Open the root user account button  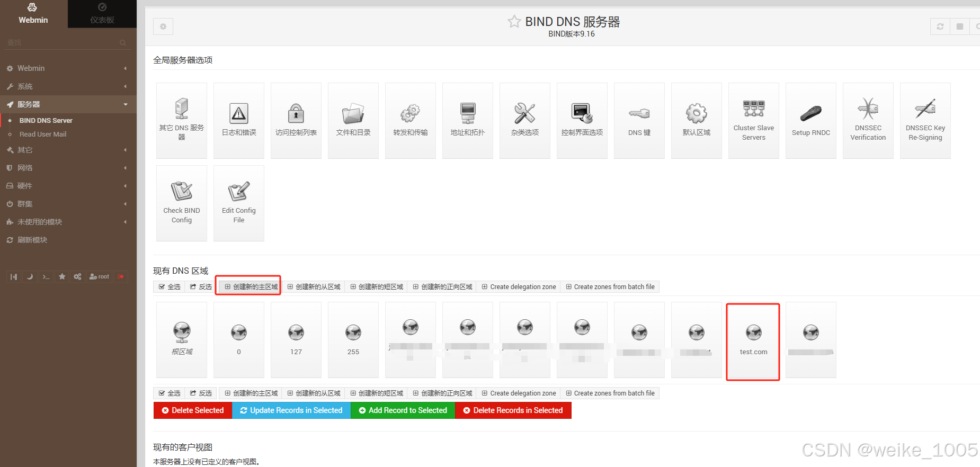coord(100,276)
